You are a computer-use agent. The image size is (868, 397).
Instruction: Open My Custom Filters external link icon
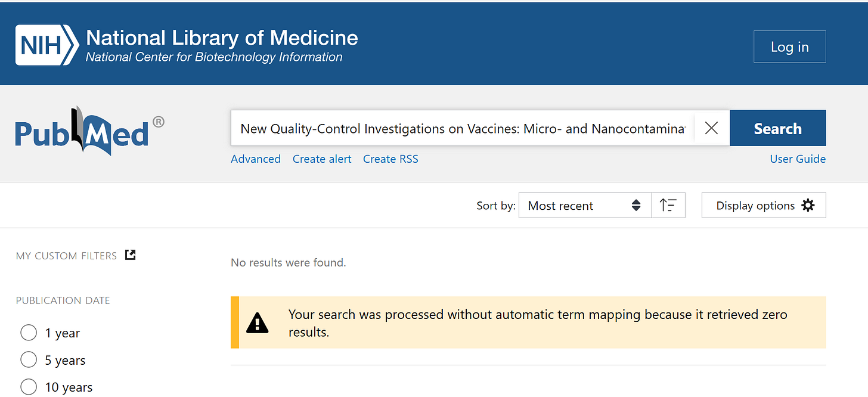point(131,255)
